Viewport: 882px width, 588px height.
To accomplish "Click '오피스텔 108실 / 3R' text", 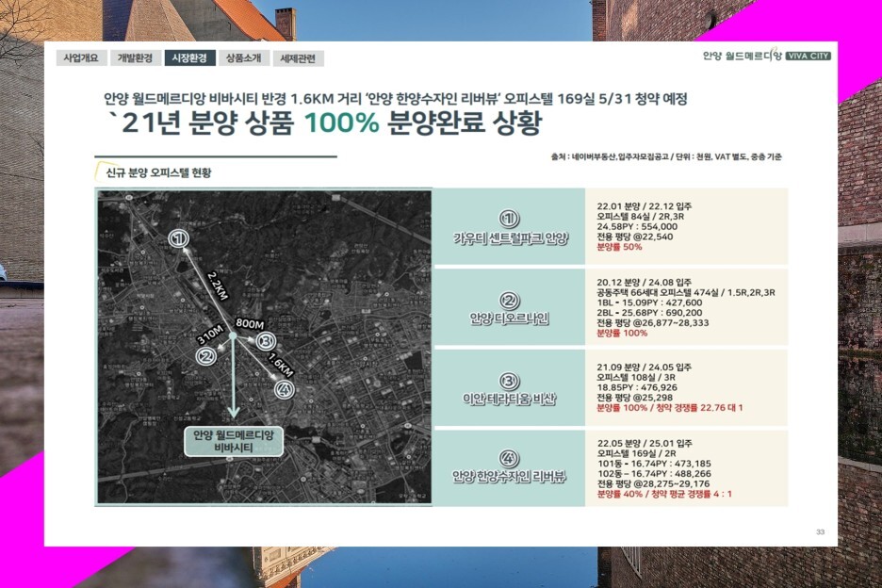I will (x=636, y=377).
